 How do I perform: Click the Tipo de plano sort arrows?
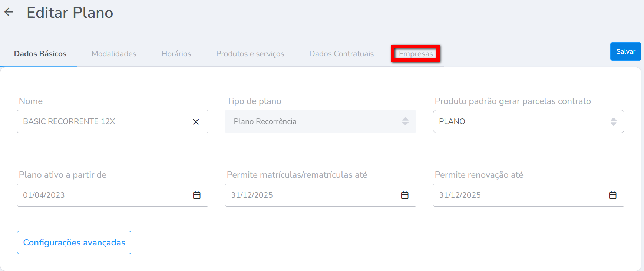click(x=405, y=121)
